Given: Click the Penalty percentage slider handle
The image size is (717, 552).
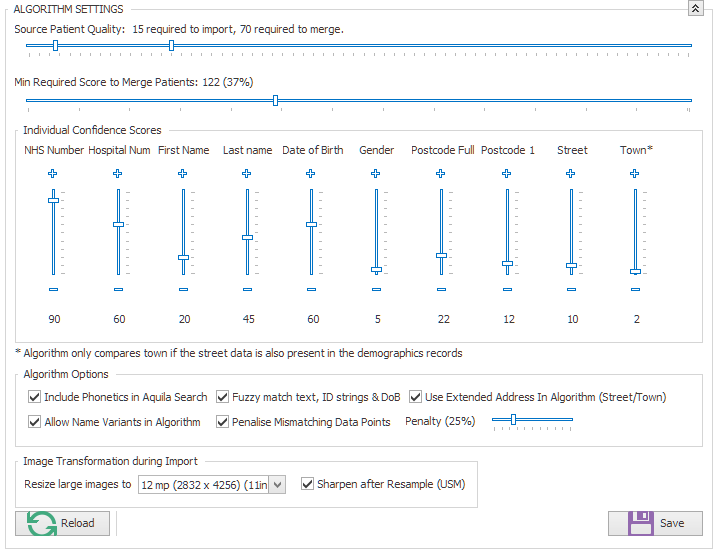Looking at the screenshot, I should click(x=514, y=419).
